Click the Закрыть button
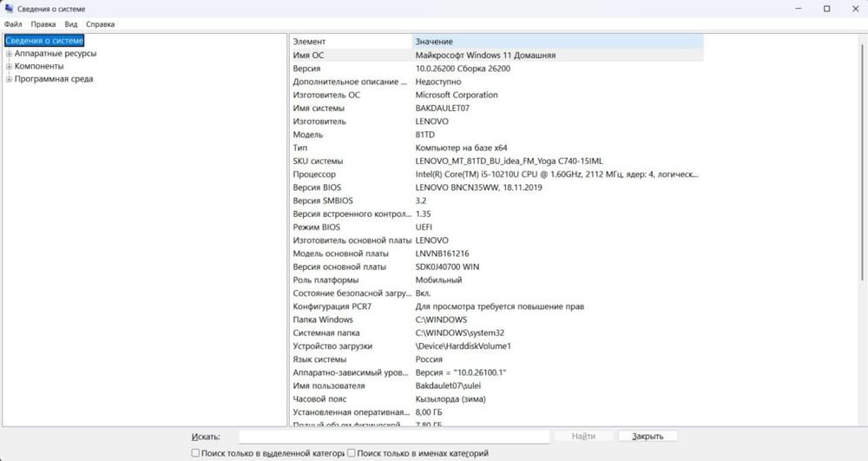 [x=648, y=437]
